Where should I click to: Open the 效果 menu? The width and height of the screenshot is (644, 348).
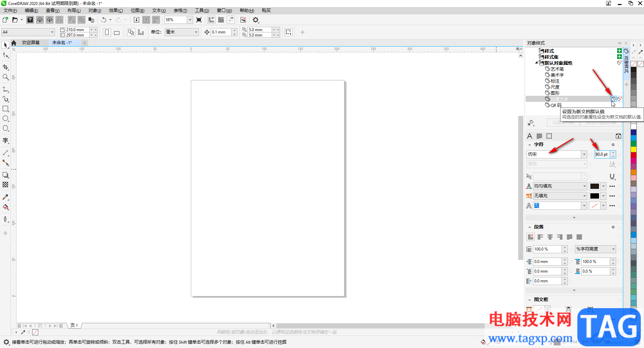(x=116, y=10)
